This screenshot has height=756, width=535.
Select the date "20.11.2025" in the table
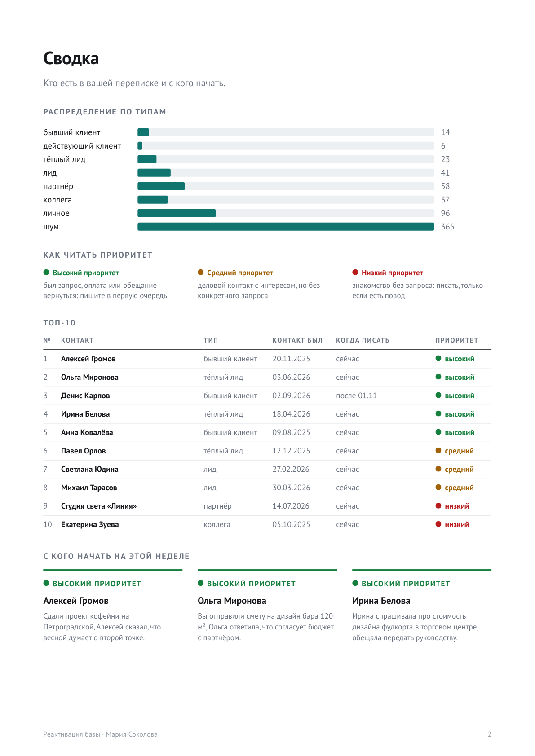[x=291, y=359]
